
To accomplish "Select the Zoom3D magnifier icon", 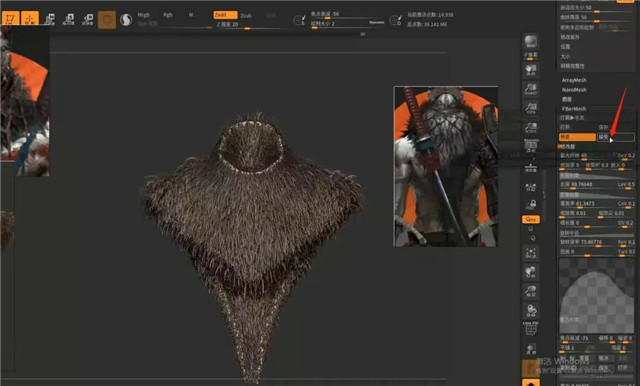I will click(531, 291).
